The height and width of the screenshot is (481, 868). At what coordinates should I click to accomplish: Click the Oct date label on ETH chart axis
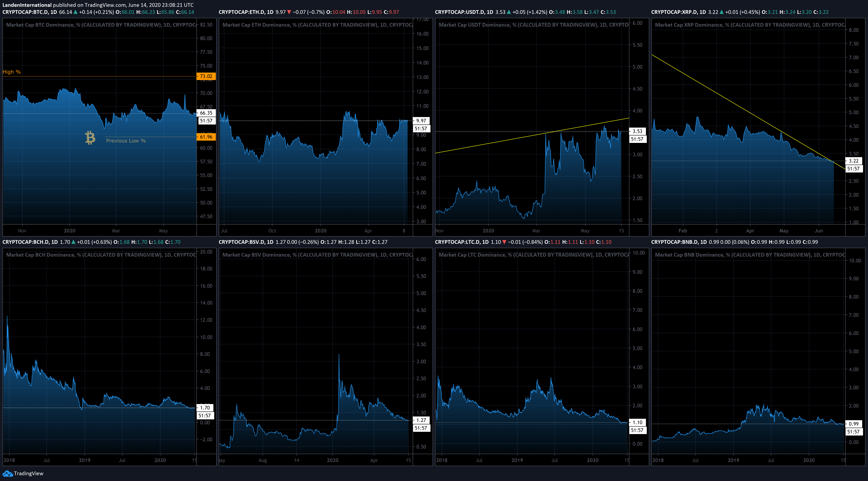coord(272,231)
